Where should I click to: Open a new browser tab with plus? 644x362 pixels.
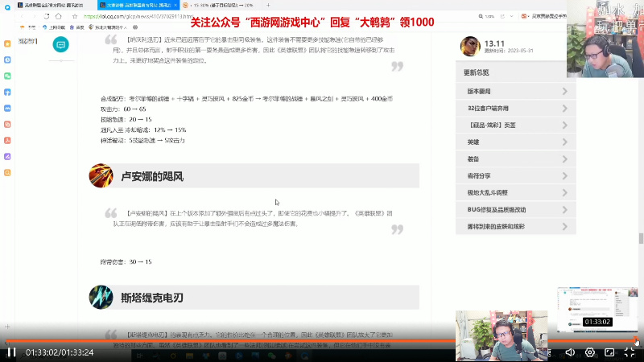268,5
